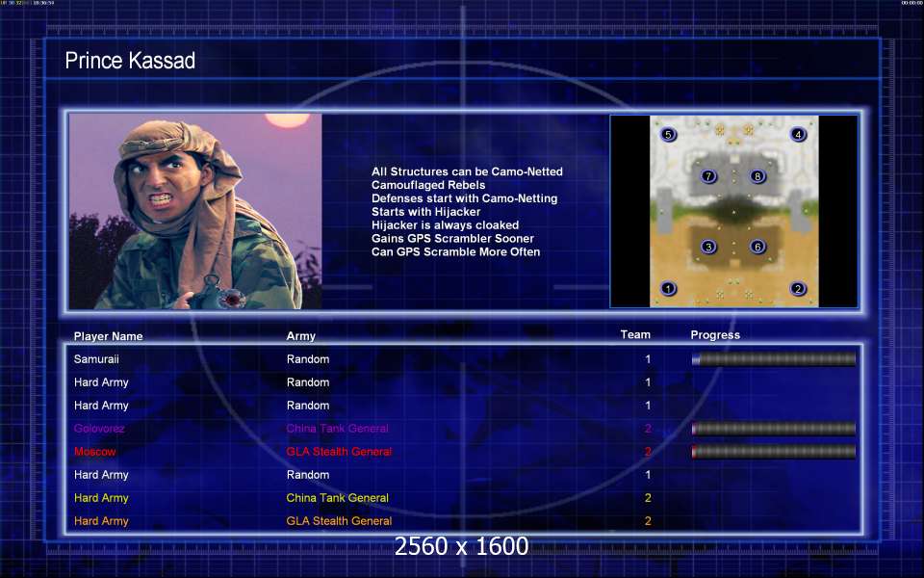This screenshot has height=578, width=924.
Task: Select start position 1 on the minimap
Action: click(x=668, y=288)
